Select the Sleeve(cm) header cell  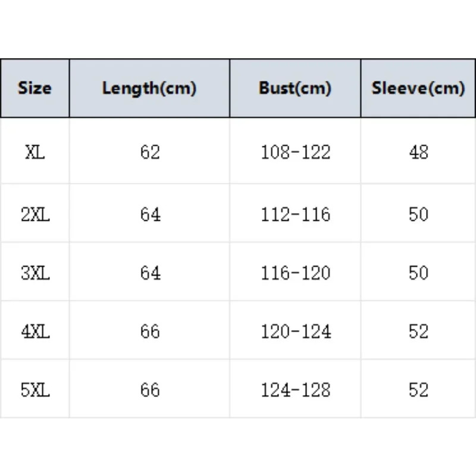coord(418,89)
